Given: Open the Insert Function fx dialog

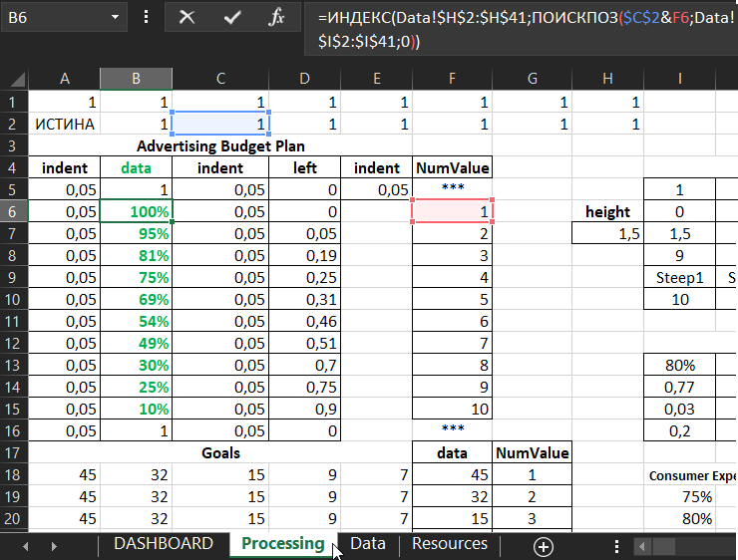Looking at the screenshot, I should pos(278,18).
